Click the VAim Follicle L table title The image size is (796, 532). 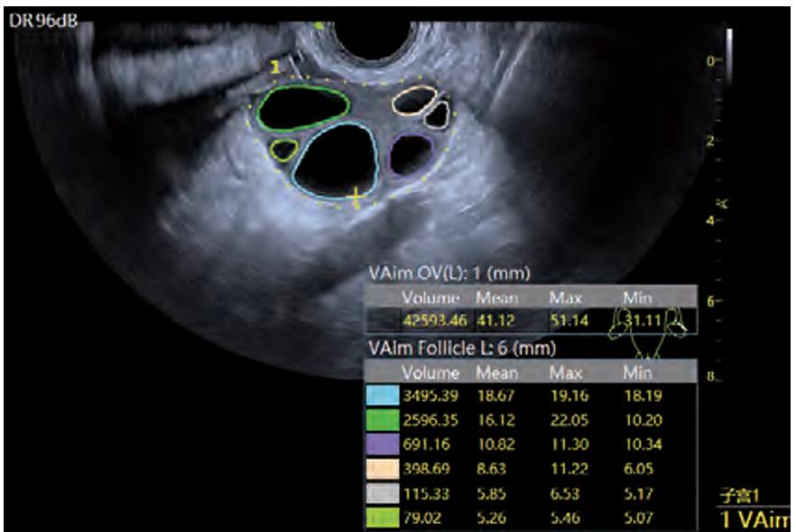coord(458,348)
